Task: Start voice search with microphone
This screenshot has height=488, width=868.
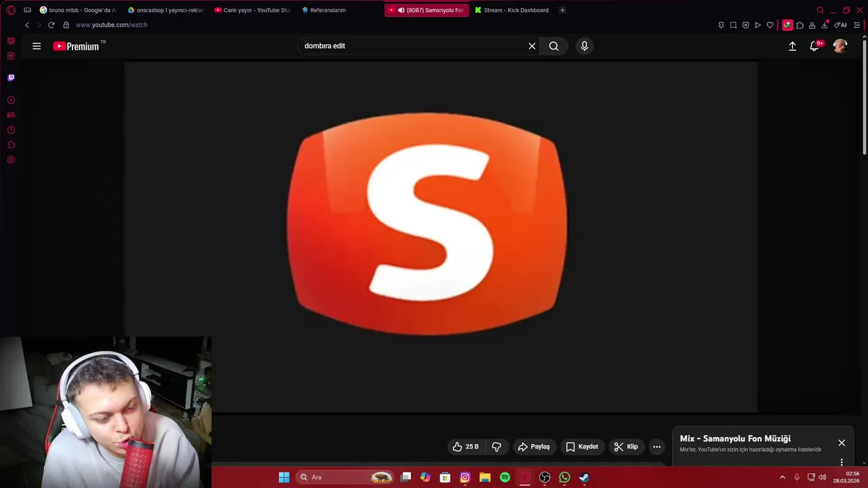Action: [x=585, y=46]
